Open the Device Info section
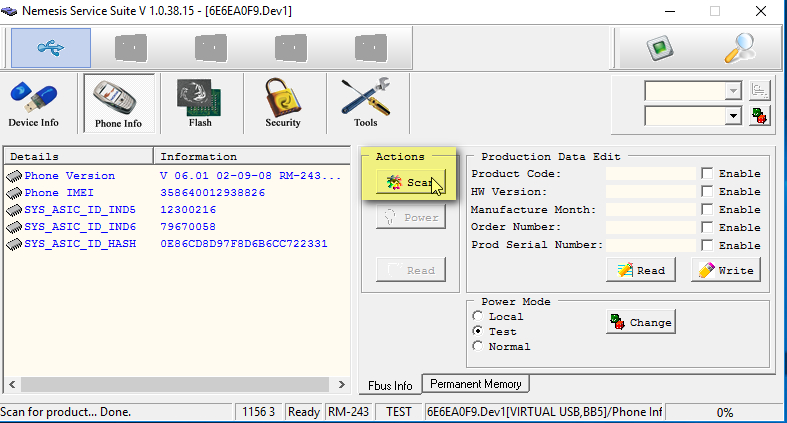Viewport: 787px width, 423px height. (34, 104)
